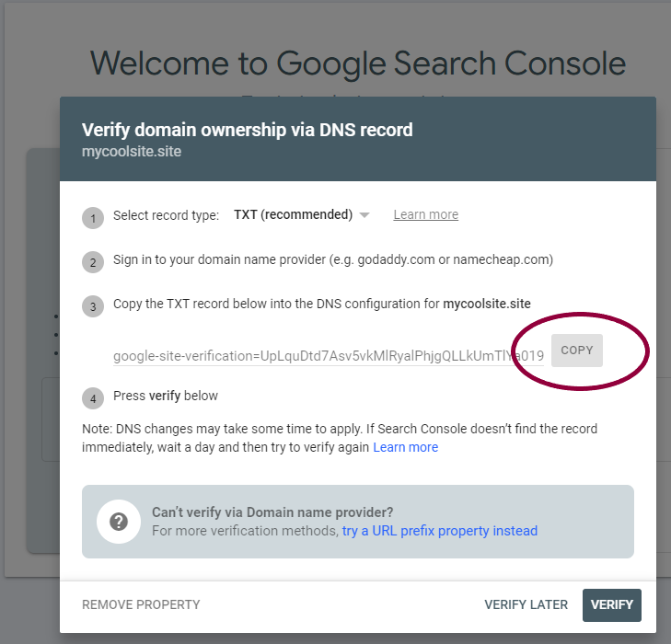This screenshot has width=671, height=644.
Task: Choose VERIFY LATER
Action: click(526, 604)
